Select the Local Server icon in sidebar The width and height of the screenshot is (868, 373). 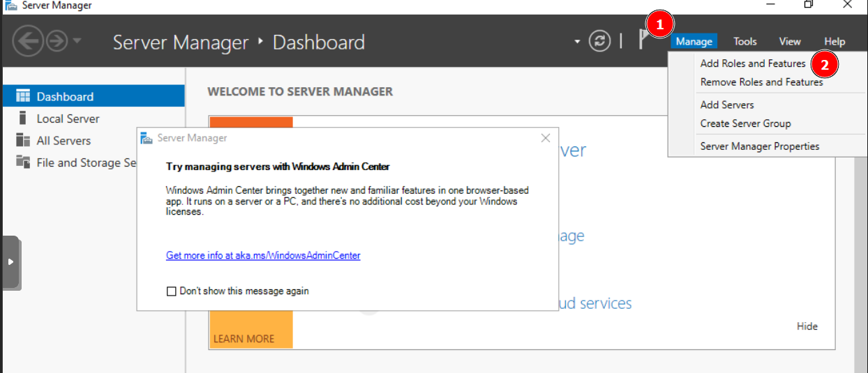point(23,119)
